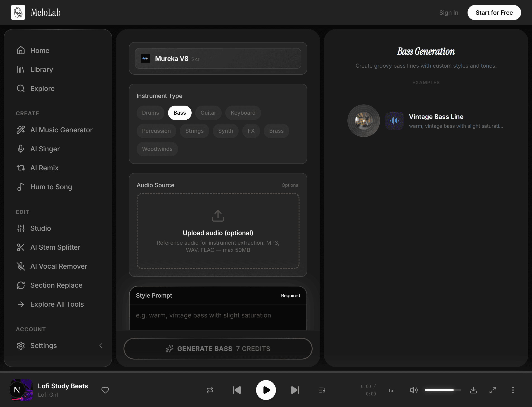Open the playback queue icon
This screenshot has width=532, height=407.
(x=322, y=390)
